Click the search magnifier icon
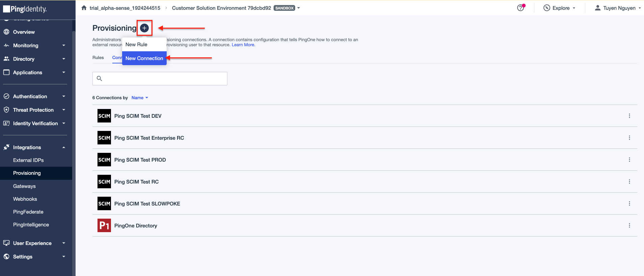 pos(100,79)
